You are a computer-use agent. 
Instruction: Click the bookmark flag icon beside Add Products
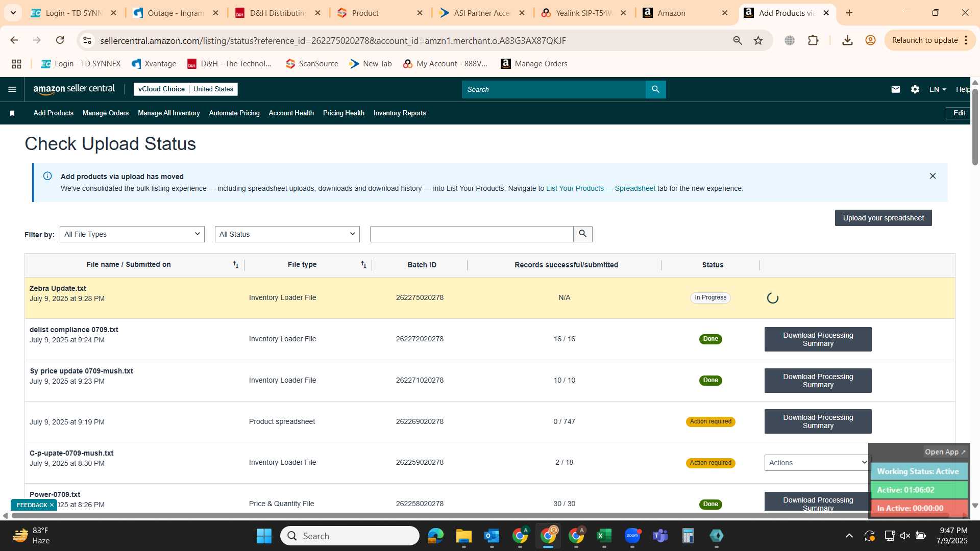pyautogui.click(x=12, y=113)
